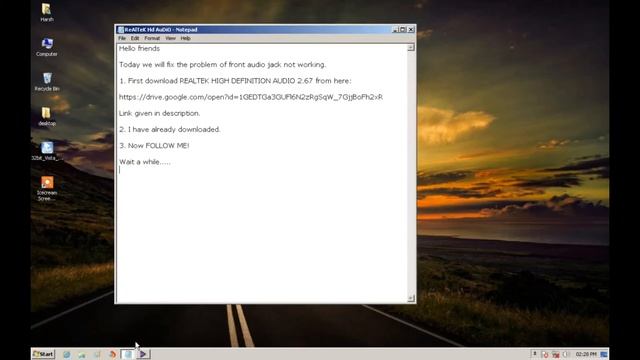The width and height of the screenshot is (640, 360).
Task: Open the File menu in Notepad
Action: click(x=122, y=38)
